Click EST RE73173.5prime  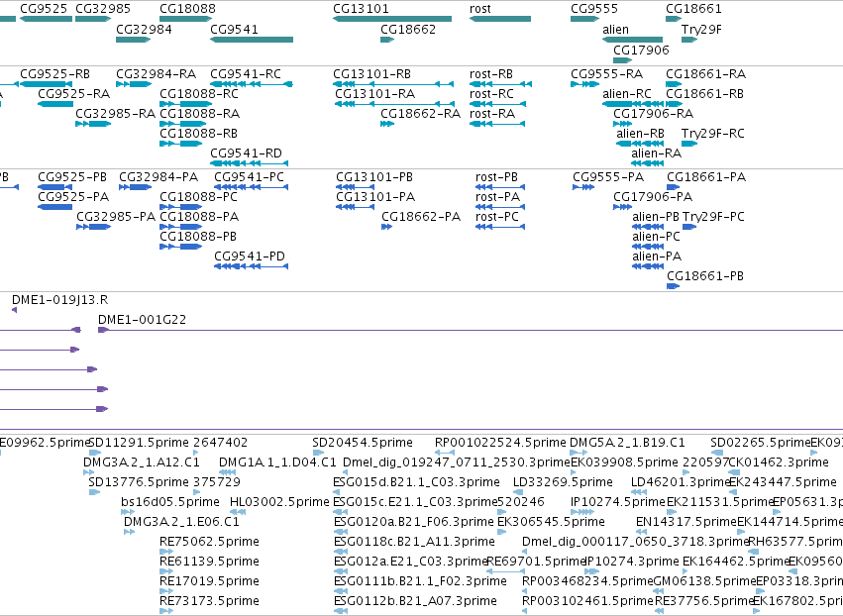[166, 611]
